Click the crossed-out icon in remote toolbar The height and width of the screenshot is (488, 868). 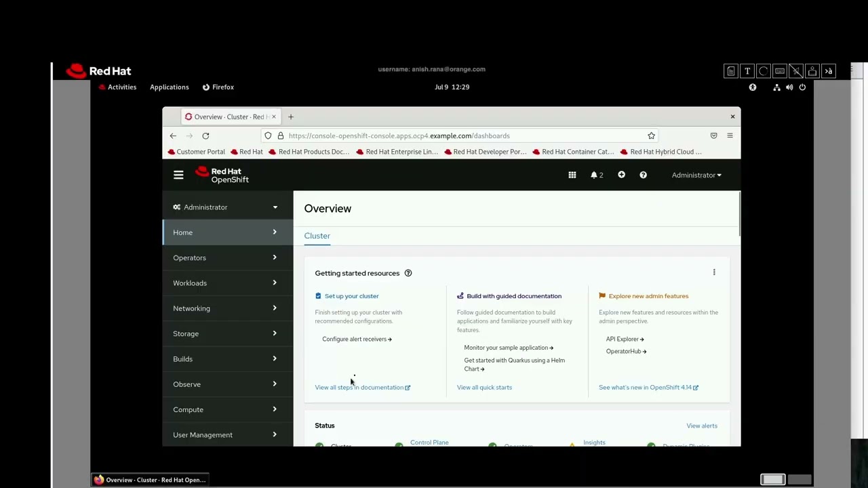(x=795, y=71)
